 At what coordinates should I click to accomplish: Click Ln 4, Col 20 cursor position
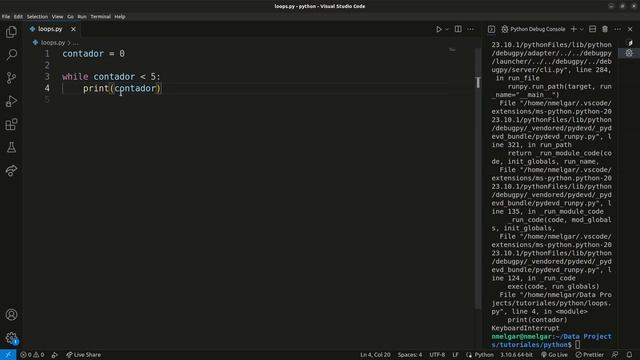coord(375,355)
